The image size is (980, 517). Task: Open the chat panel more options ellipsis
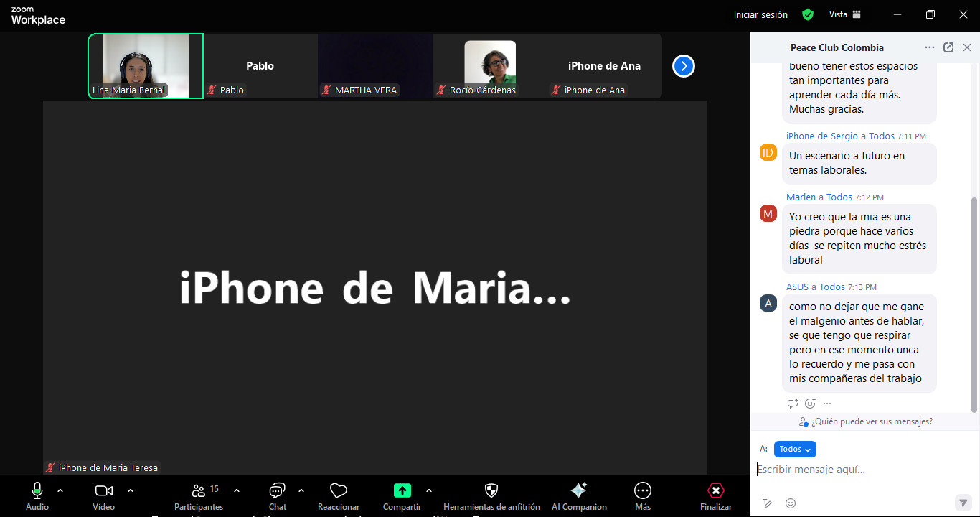point(930,47)
